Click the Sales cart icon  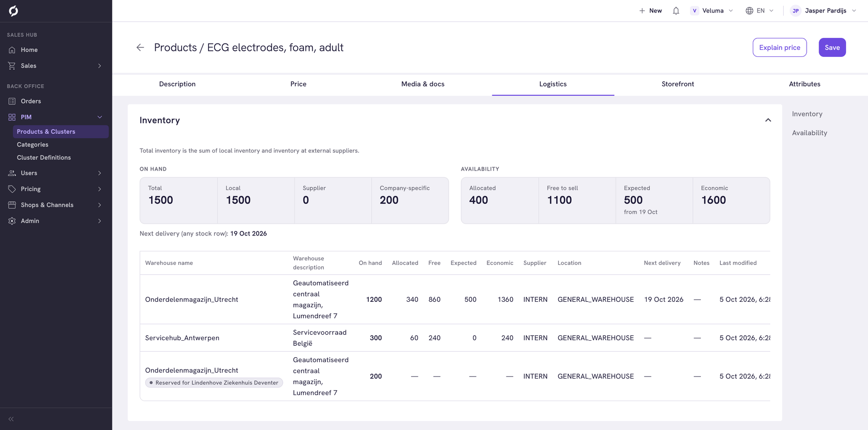pyautogui.click(x=12, y=66)
